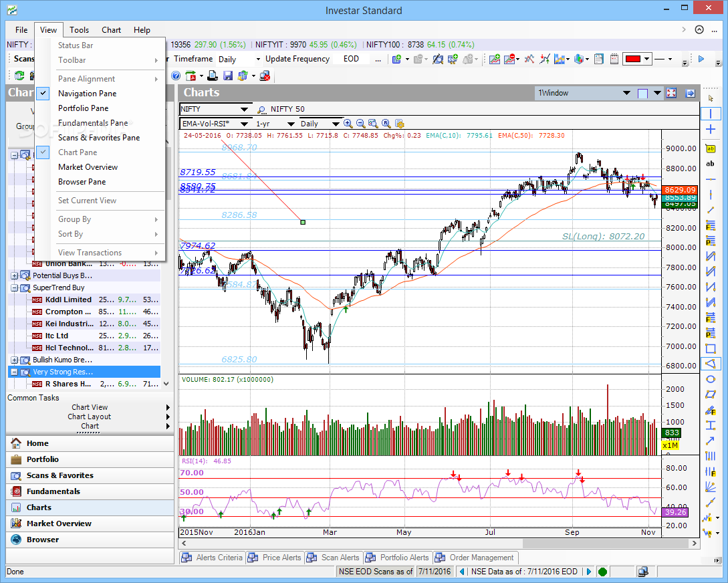The width and height of the screenshot is (728, 583).
Task: Click the Update Frequency ellipsis button
Action: (378, 59)
